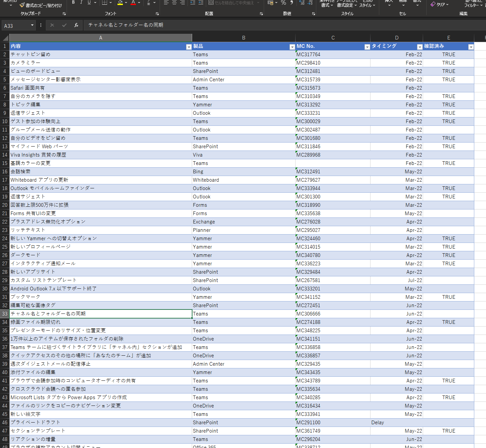Align text left in the ribbon
The width and height of the screenshot is (486, 448).
166,2
